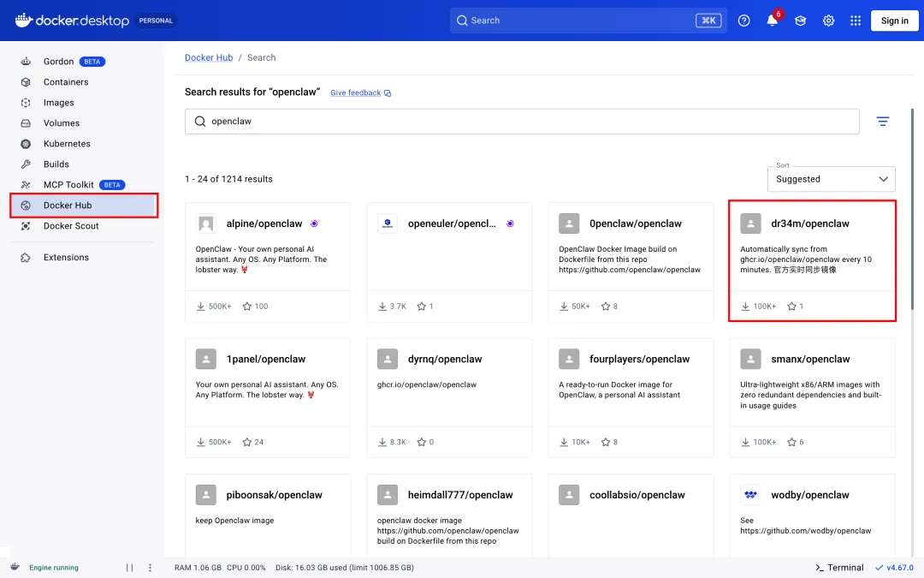Image resolution: width=924 pixels, height=578 pixels.
Task: Open the fourplayers/openclaw result card
Action: 631,398
